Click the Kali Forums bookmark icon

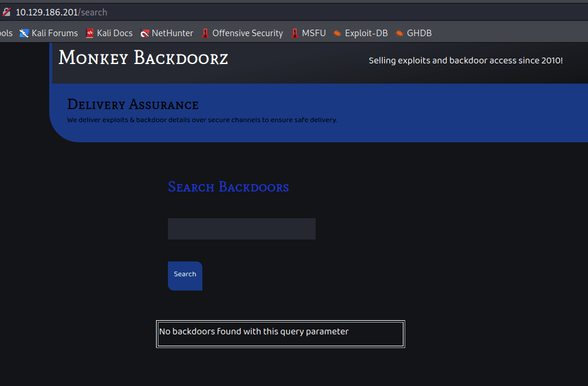pyautogui.click(x=24, y=33)
